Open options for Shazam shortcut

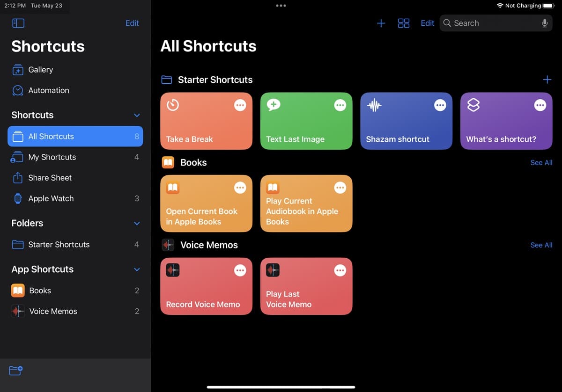point(440,106)
